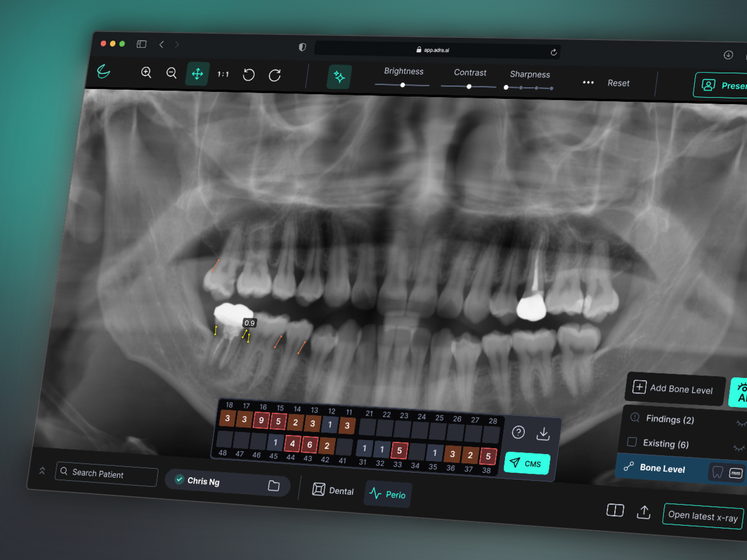Viewport: 747px width, 560px height.
Task: Adjust the Contrast slider
Action: 468,86
